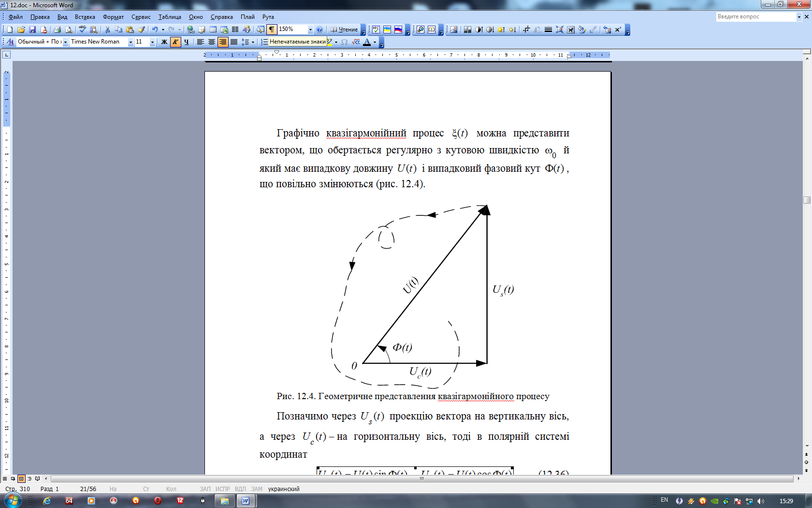Insert an Excel worksheet

[x=224, y=30]
